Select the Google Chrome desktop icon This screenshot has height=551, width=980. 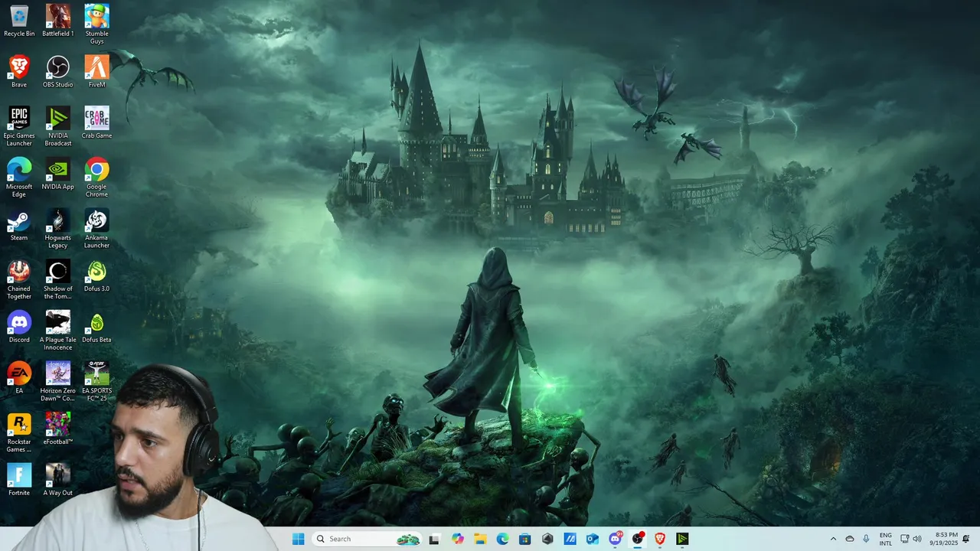tap(96, 178)
